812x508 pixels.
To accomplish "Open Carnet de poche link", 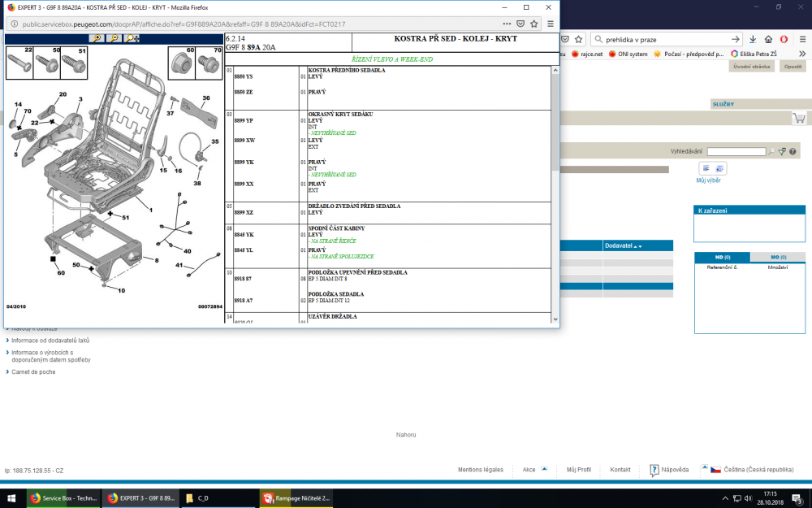I will pos(33,372).
